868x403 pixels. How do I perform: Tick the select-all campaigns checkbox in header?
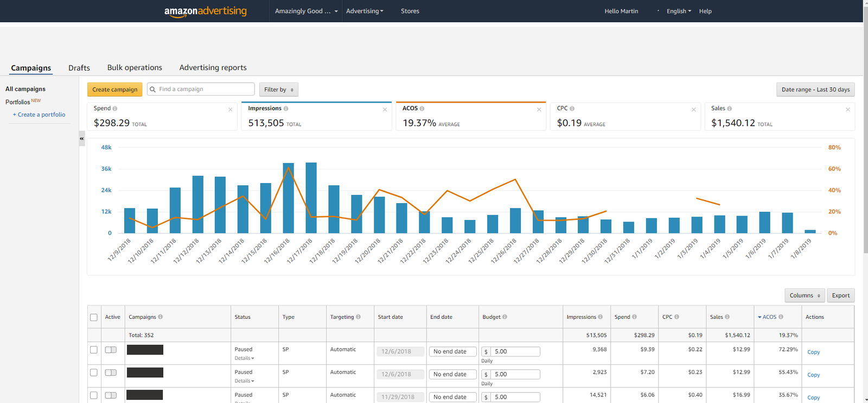tap(94, 317)
